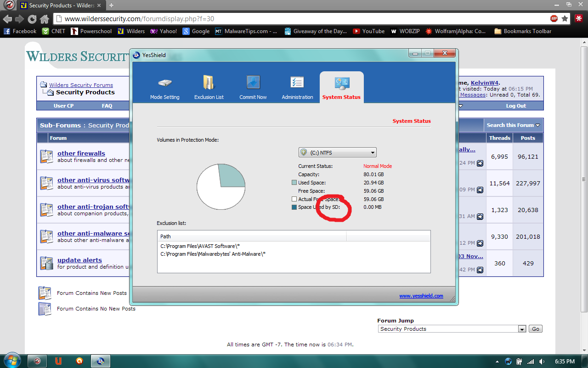The image size is (588, 368).
Task: Open the Google bookmark
Action: click(x=196, y=31)
